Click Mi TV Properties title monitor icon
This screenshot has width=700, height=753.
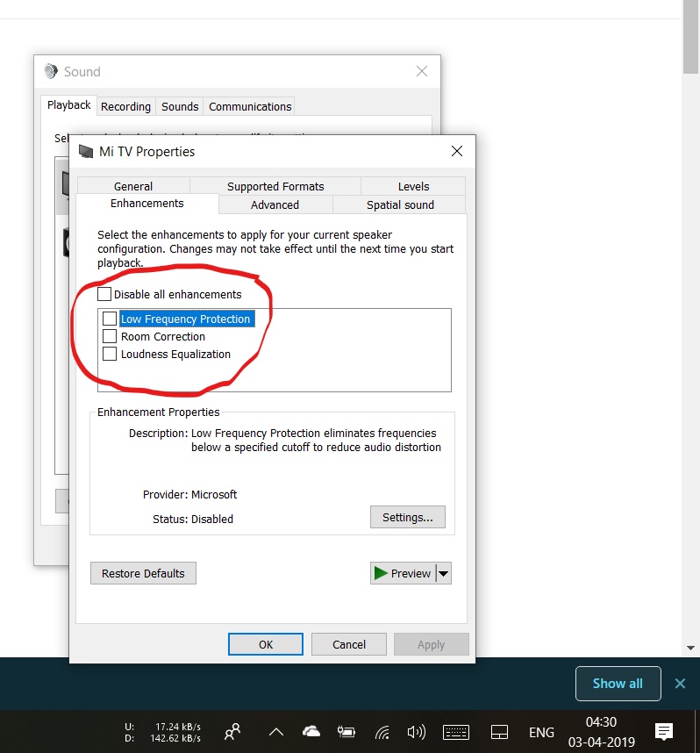coord(86,151)
